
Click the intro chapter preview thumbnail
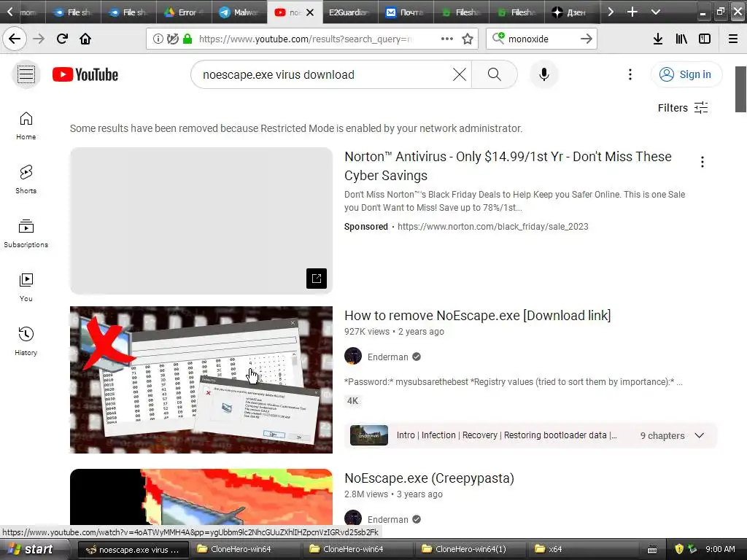coord(368,435)
